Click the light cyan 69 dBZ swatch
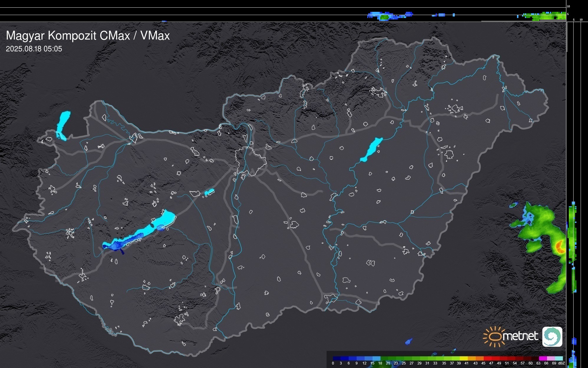The image size is (588, 368). pos(559,359)
